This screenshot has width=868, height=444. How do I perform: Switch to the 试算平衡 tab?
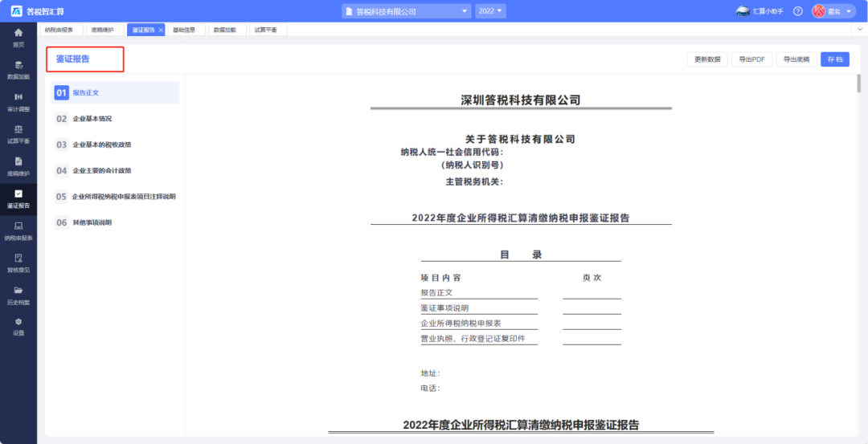(268, 30)
